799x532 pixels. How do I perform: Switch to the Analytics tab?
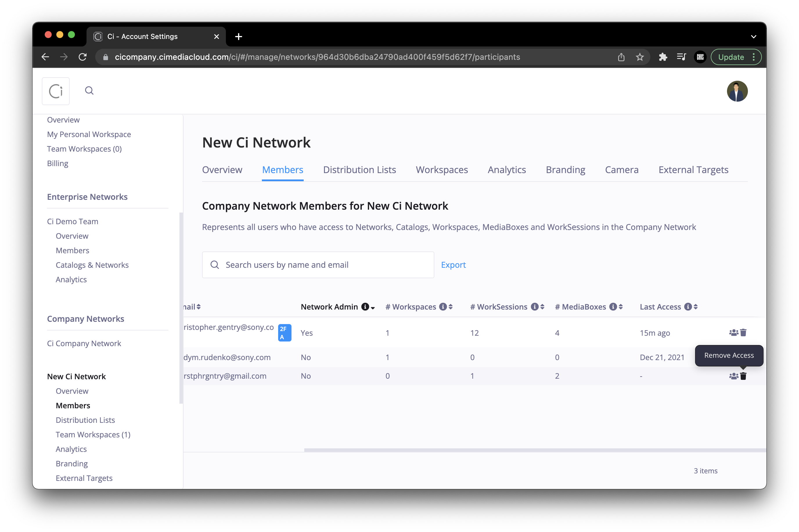pyautogui.click(x=507, y=170)
